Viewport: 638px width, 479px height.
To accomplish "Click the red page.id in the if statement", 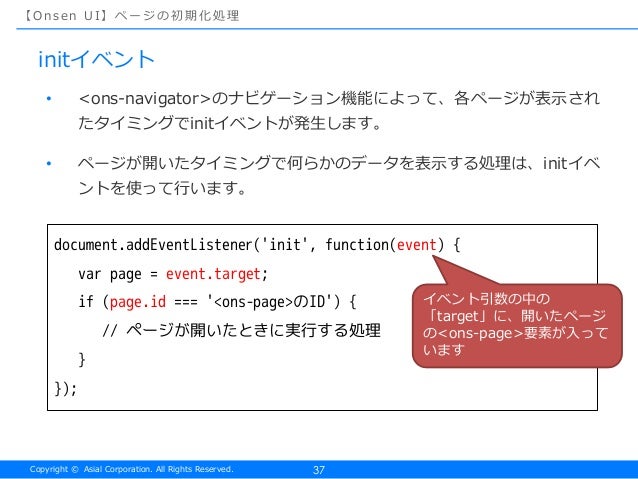I will [138, 302].
